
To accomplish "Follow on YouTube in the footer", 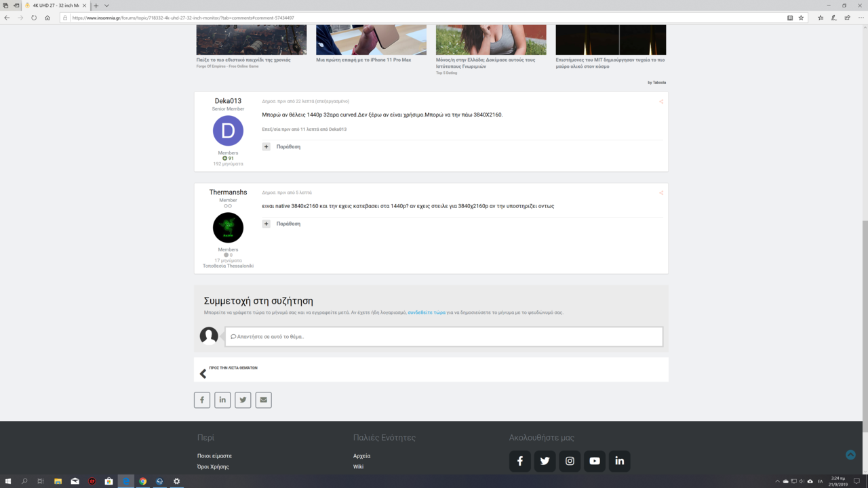I will [595, 461].
